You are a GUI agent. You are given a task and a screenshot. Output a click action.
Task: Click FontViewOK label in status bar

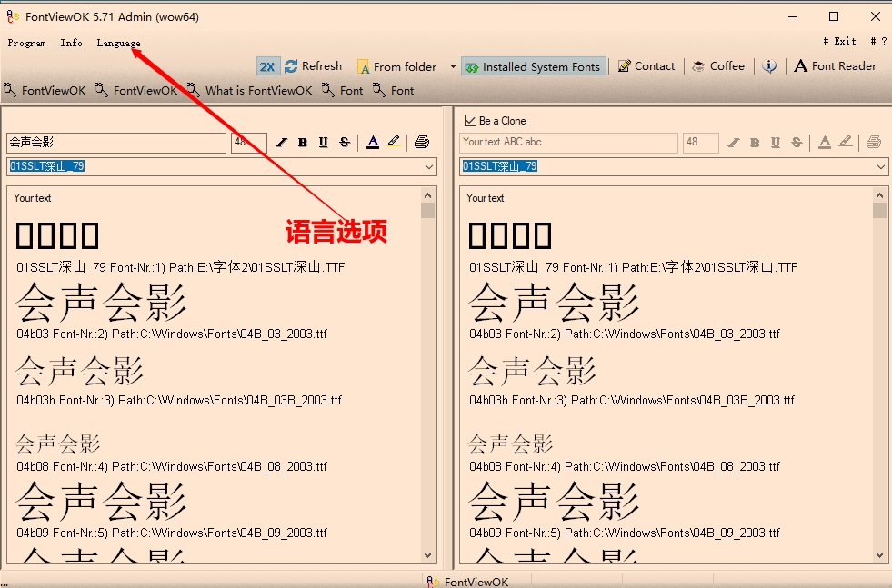476,582
